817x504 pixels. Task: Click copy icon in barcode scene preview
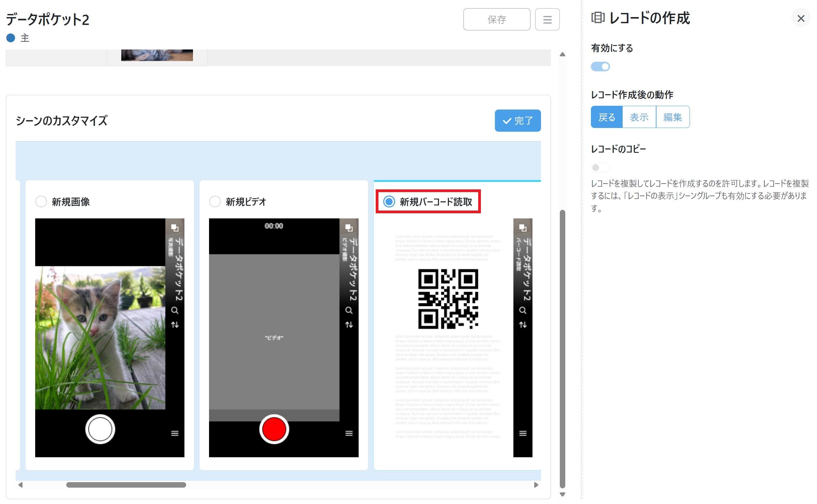[x=523, y=228]
